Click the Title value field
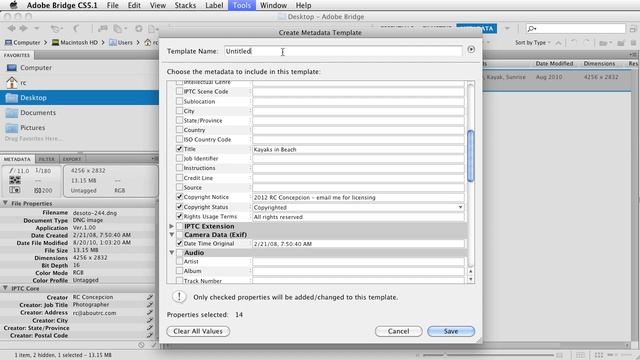Viewport: 640px width, 360px height. 358,149
